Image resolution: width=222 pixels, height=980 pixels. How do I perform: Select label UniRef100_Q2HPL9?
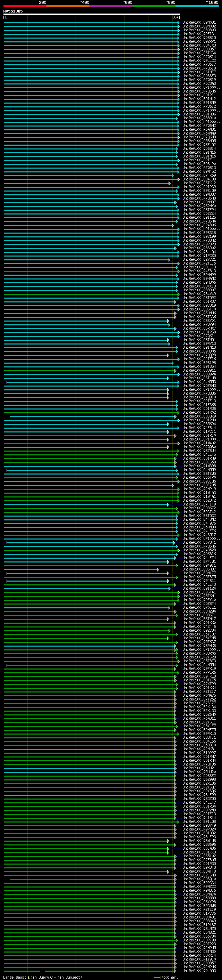(x=199, y=489)
